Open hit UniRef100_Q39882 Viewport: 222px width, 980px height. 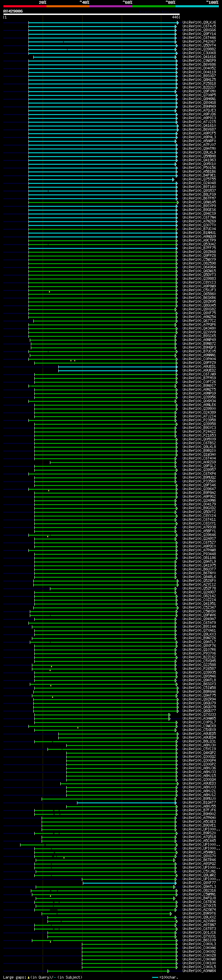point(199,49)
